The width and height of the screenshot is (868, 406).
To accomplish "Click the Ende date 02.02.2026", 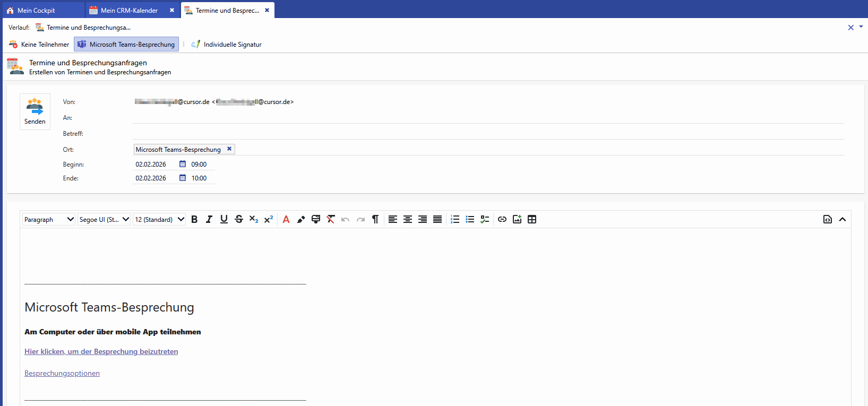I will (151, 178).
